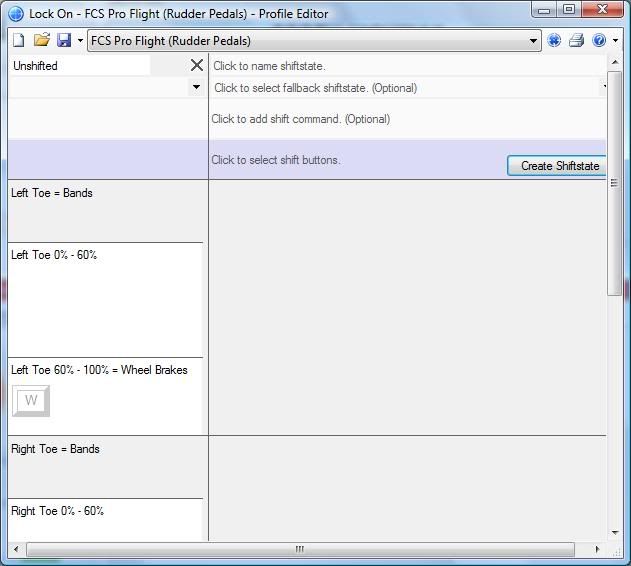Open the help icon's dropdown arrow
The width and height of the screenshot is (631, 566).
(613, 41)
